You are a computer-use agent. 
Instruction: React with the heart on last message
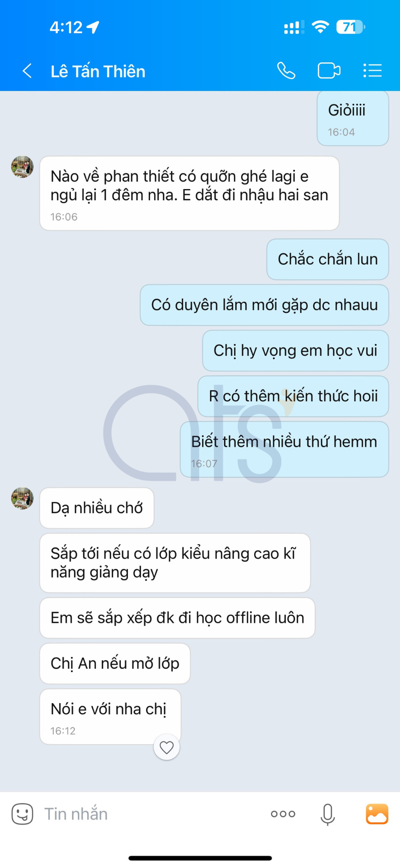(x=167, y=747)
